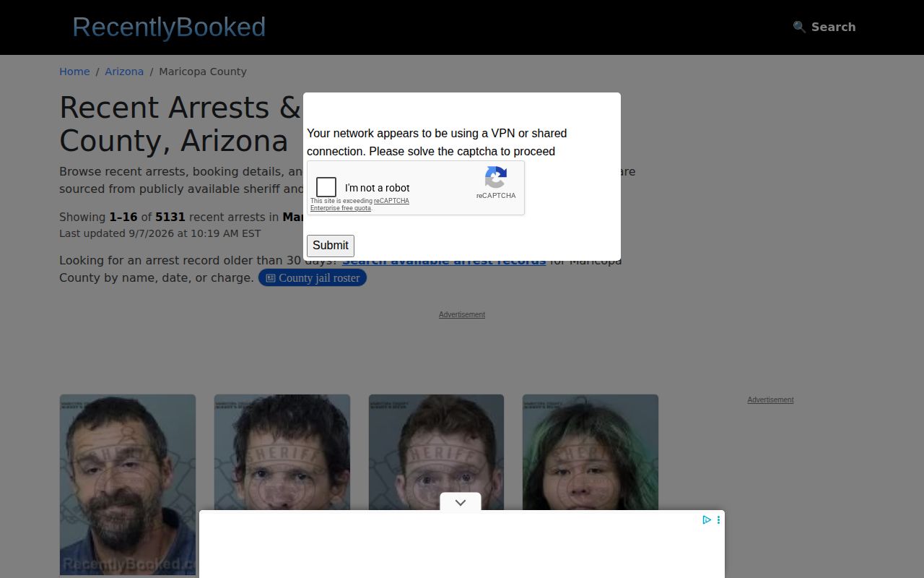Click the VPN captcha notice text
This screenshot has height=578, width=924.
[x=438, y=142]
